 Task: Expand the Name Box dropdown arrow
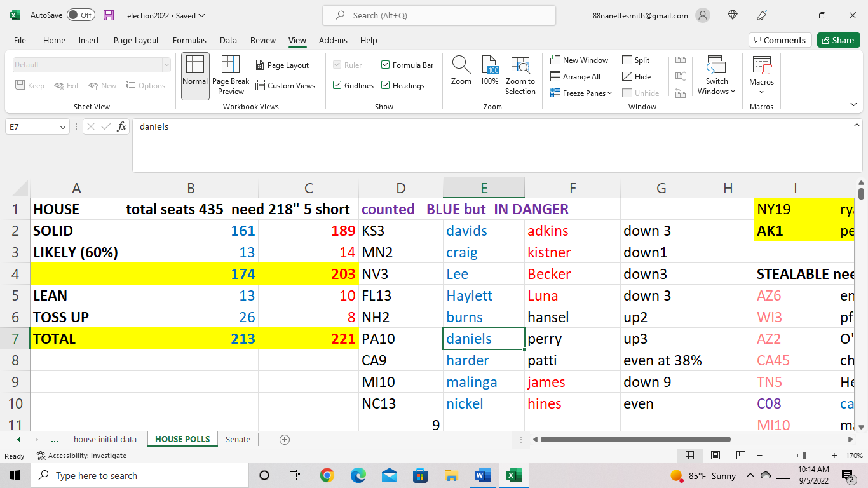click(x=63, y=126)
